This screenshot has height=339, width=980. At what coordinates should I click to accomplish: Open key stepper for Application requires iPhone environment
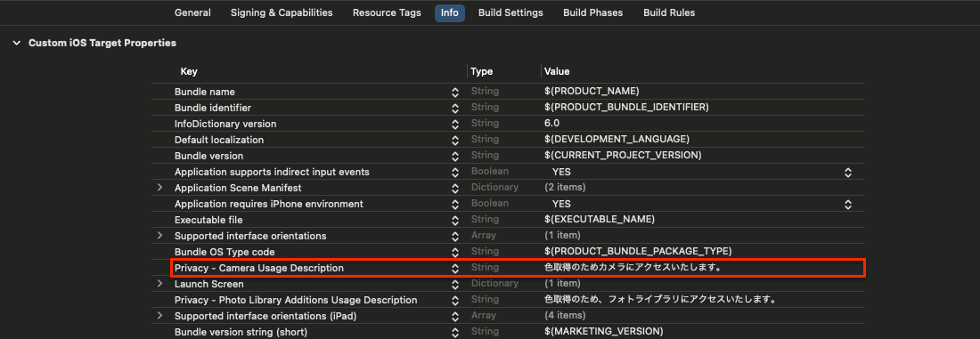pyautogui.click(x=455, y=204)
